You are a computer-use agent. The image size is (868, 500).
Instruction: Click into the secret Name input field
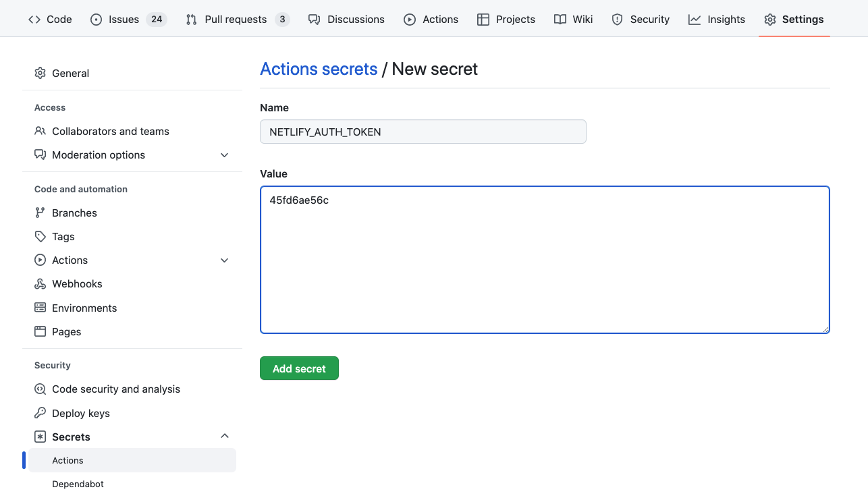423,132
